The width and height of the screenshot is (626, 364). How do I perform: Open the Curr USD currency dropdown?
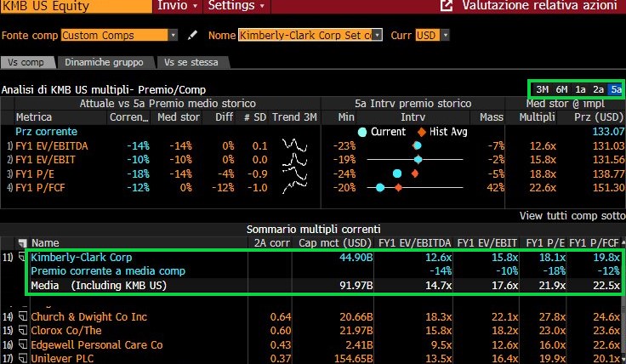coord(445,35)
